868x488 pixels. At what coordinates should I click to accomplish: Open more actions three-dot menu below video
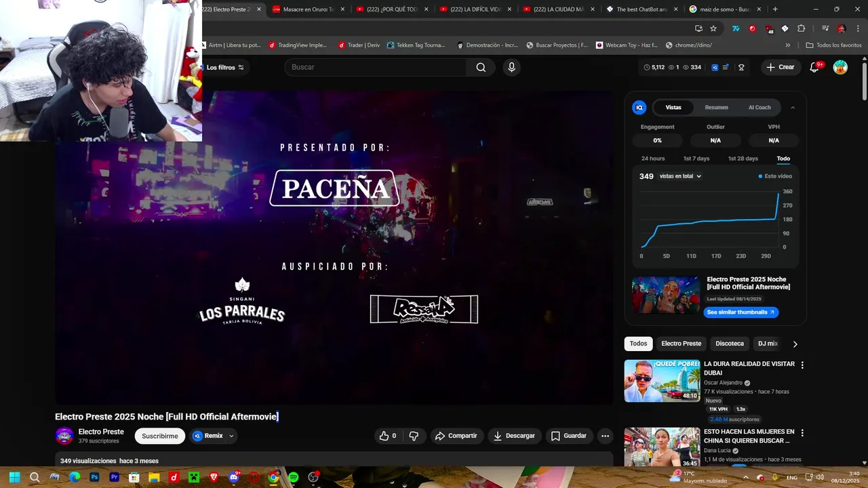pos(605,436)
